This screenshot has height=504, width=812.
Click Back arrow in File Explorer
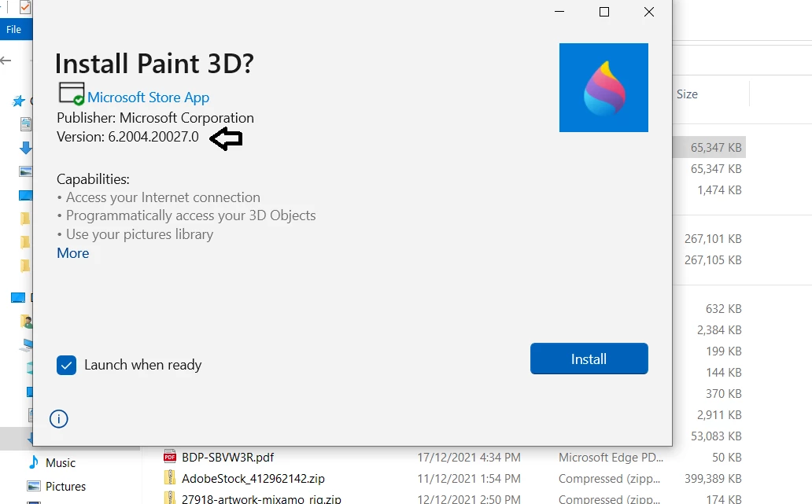[6, 61]
